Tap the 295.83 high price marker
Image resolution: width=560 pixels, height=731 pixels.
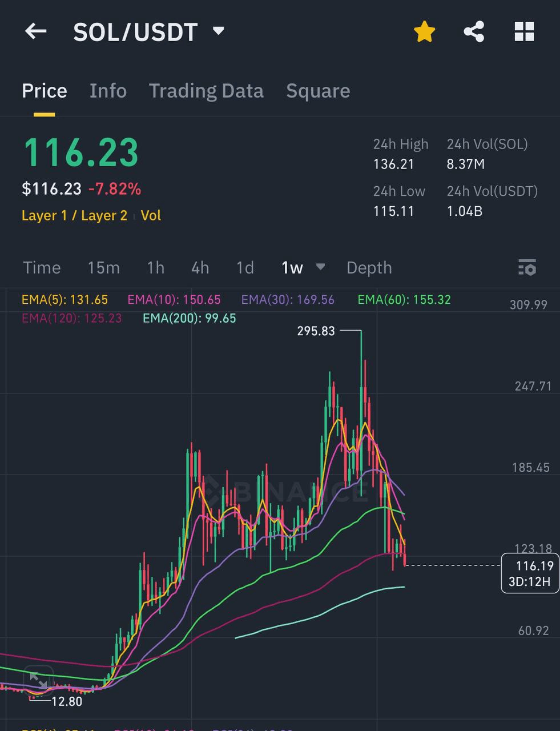coord(315,331)
